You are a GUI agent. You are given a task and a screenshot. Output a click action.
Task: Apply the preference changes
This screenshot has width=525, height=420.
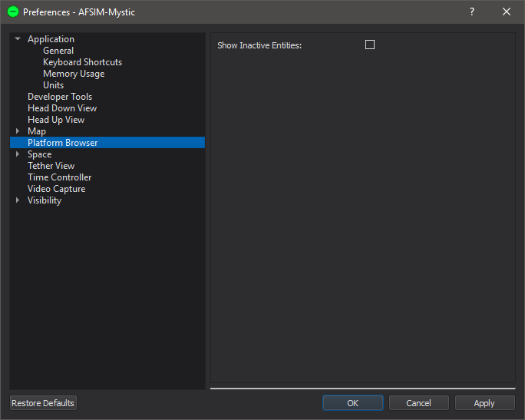pyautogui.click(x=484, y=402)
